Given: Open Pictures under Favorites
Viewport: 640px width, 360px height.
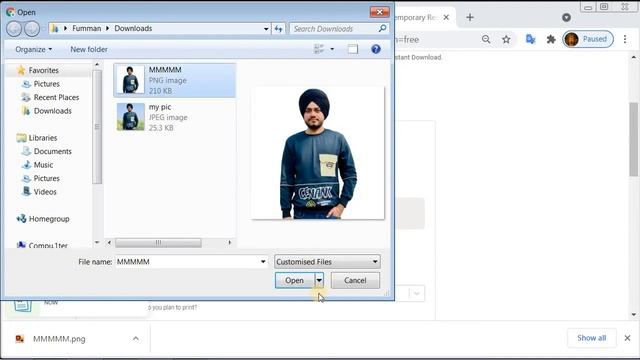Looking at the screenshot, I should pos(46,84).
